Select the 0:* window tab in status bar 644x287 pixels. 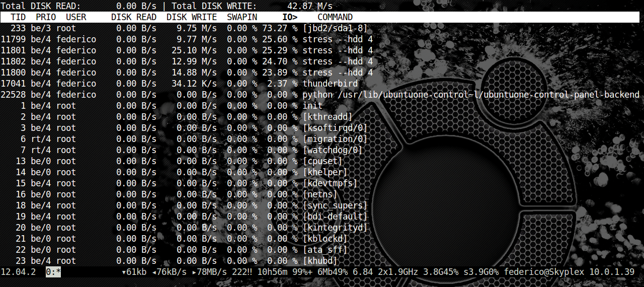pyautogui.click(x=53, y=272)
